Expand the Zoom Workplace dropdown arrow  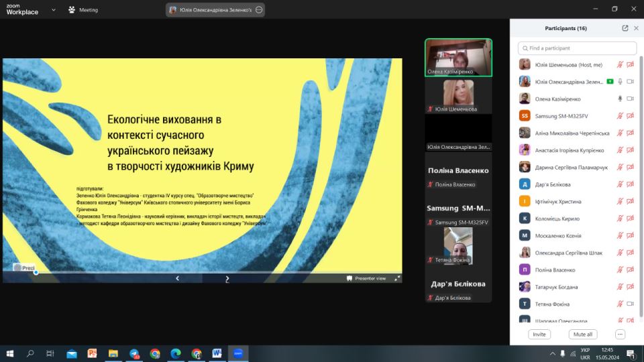pyautogui.click(x=54, y=10)
